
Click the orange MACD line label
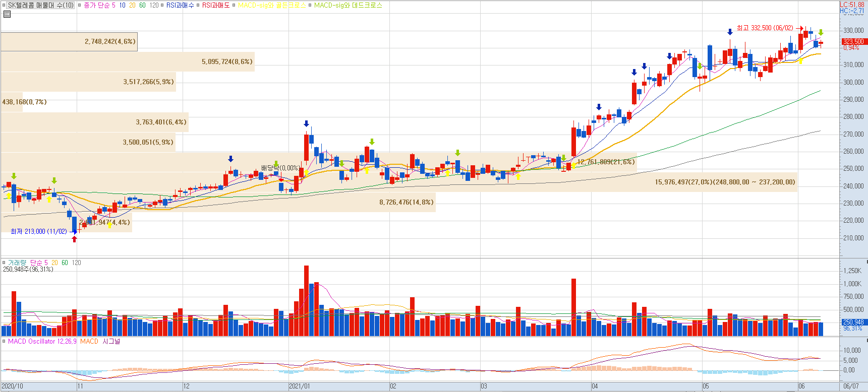[x=89, y=341]
